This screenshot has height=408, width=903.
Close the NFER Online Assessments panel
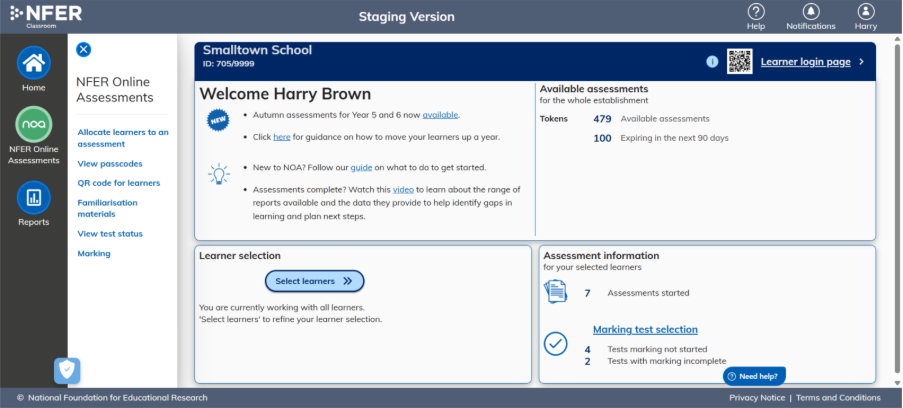pyautogui.click(x=84, y=50)
